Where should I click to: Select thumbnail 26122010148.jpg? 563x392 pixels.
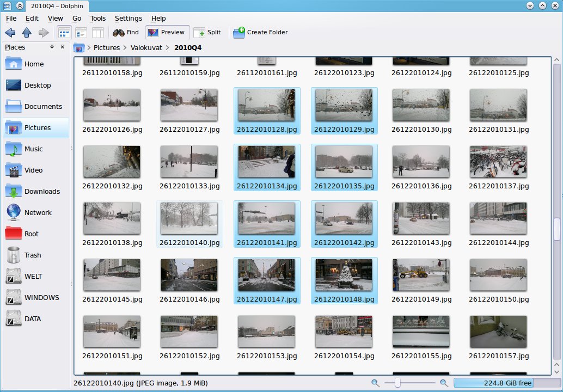tap(344, 275)
